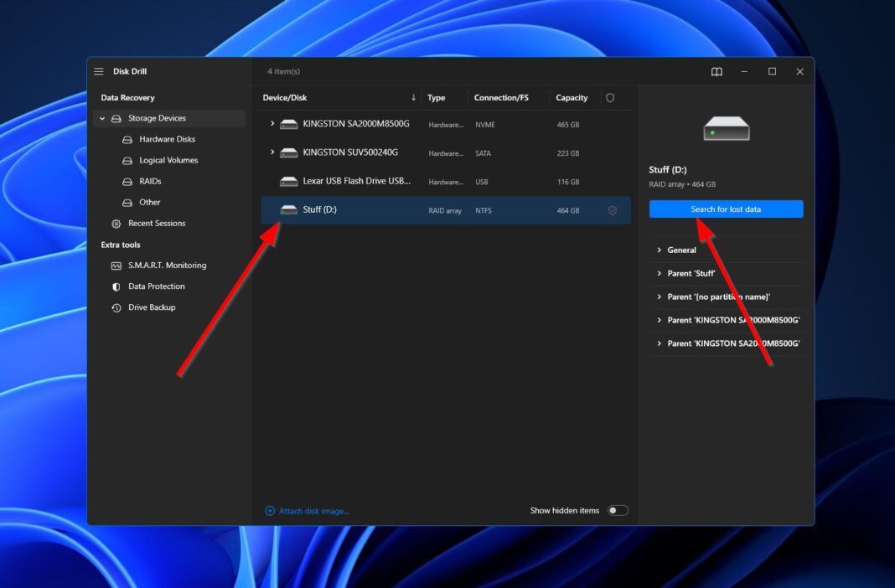Select Logical Volumes filter
This screenshot has height=588, width=895.
[168, 161]
